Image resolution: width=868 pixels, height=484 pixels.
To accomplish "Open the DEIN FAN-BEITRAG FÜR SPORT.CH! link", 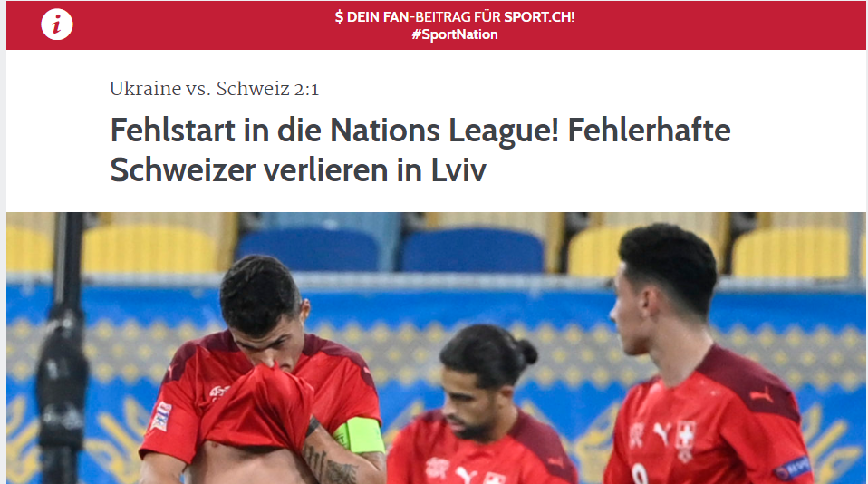I will (x=455, y=16).
